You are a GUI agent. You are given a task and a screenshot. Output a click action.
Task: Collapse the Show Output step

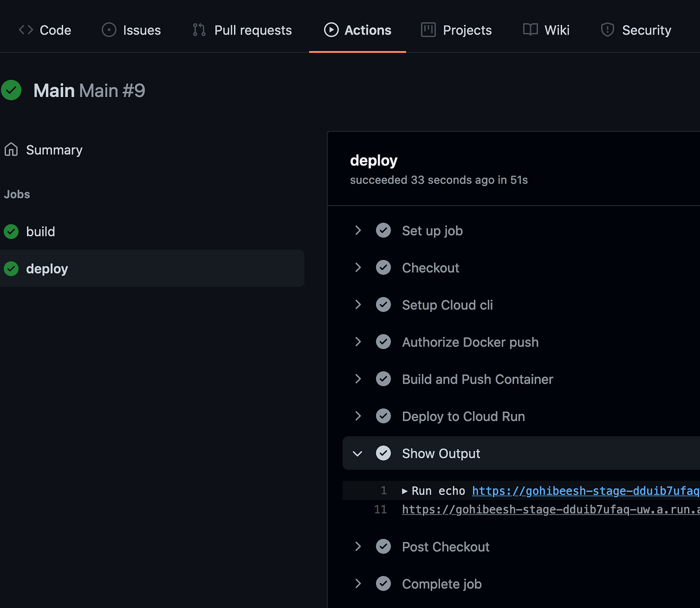pos(357,453)
